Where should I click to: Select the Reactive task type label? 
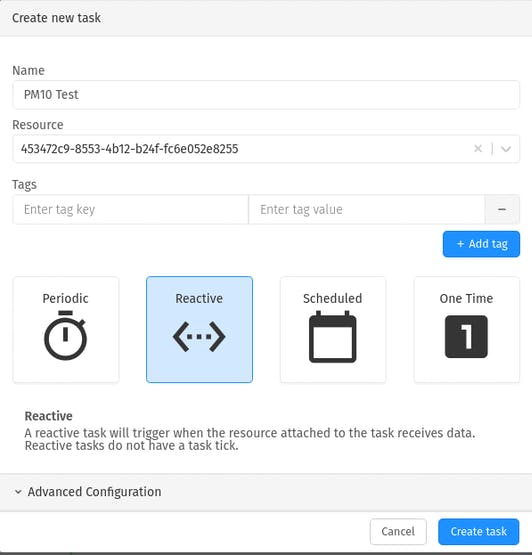pyautogui.click(x=199, y=298)
